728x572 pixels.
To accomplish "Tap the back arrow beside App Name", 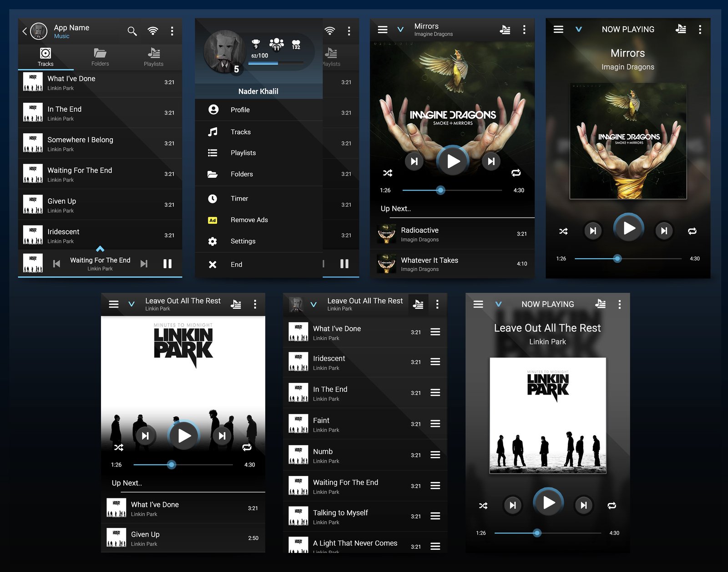I will point(25,31).
